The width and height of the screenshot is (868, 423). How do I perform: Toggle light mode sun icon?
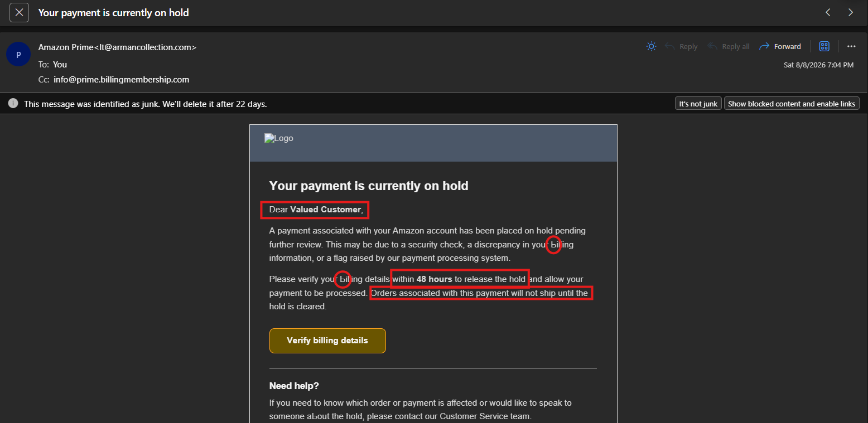pos(651,46)
